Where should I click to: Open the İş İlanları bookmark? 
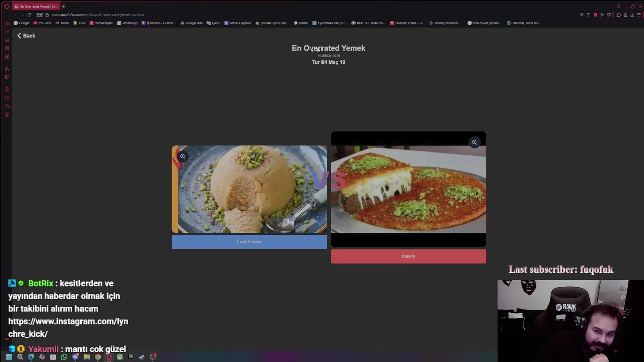[x=158, y=23]
